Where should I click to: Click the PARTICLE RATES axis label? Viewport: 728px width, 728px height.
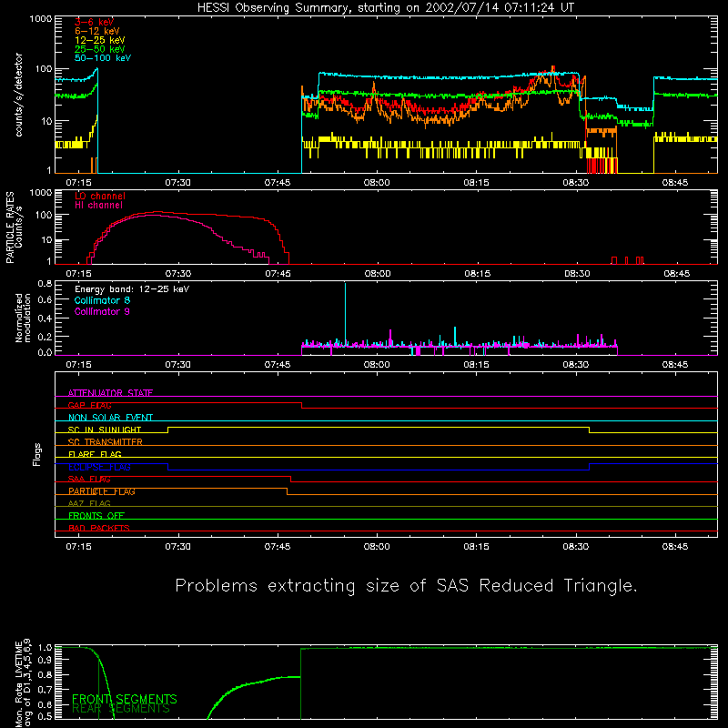coord(10,227)
